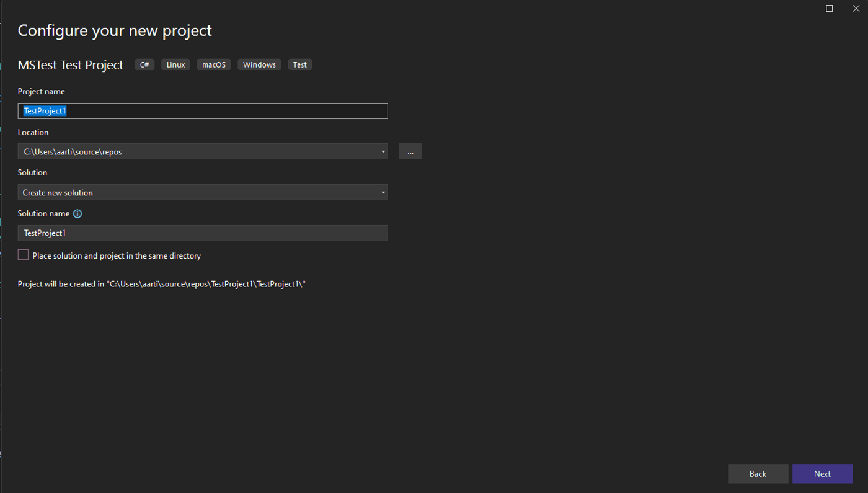Image resolution: width=868 pixels, height=493 pixels.
Task: Click the Location label
Action: (33, 133)
